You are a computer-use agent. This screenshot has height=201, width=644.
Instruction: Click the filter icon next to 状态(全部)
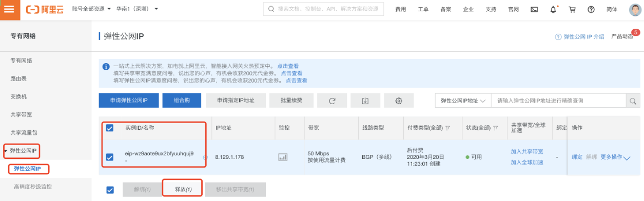pos(495,128)
